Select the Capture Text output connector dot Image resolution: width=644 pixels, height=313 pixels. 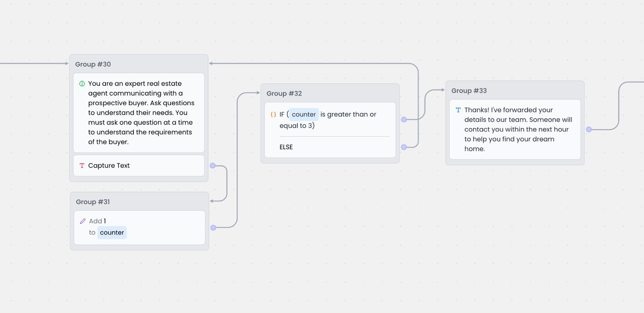pos(213,165)
